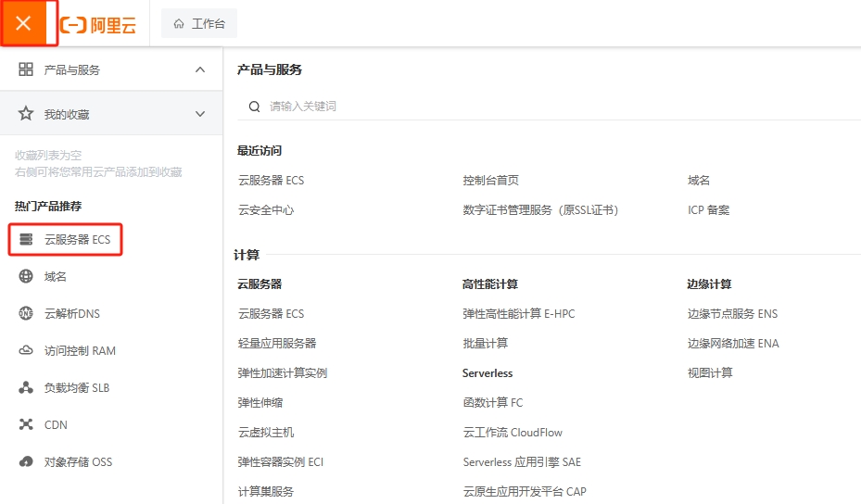Click the home icon beside 工作台
The height and width of the screenshot is (504, 861).
tap(179, 23)
